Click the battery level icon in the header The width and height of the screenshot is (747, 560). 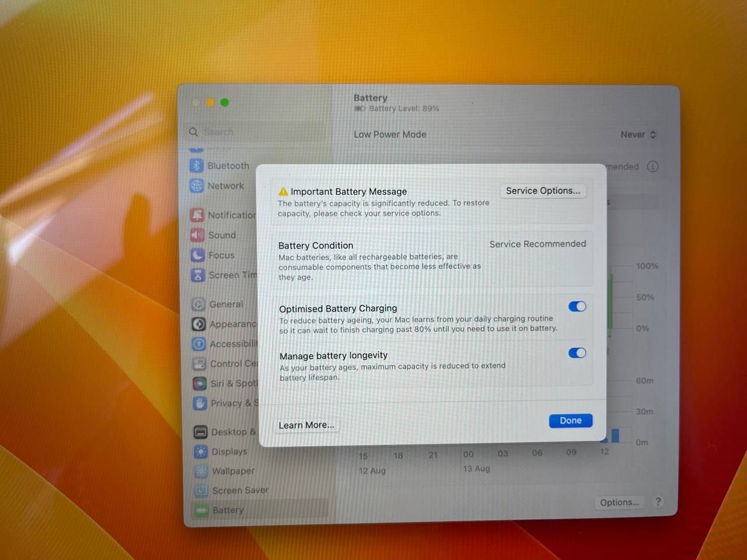click(x=360, y=108)
